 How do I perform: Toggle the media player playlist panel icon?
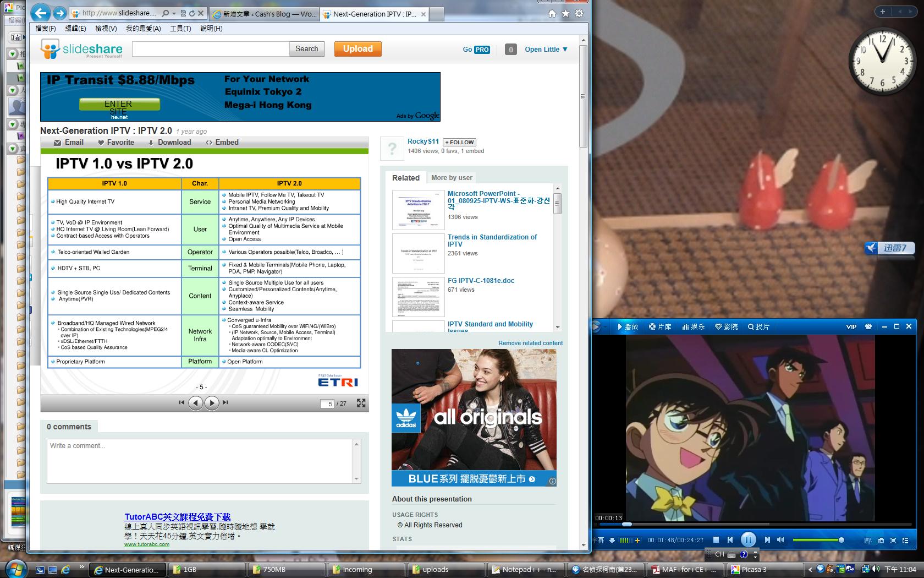point(906,541)
